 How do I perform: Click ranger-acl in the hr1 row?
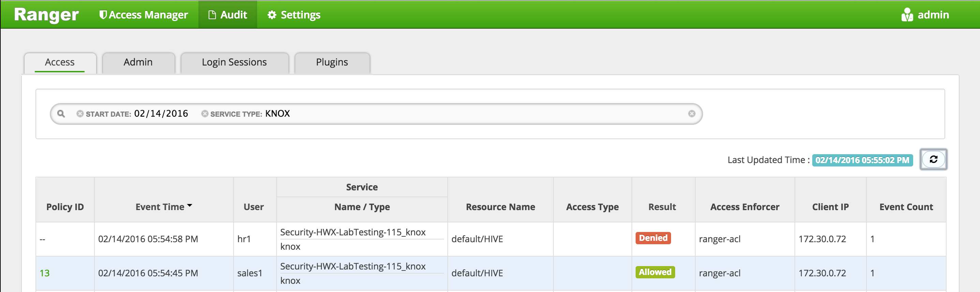click(x=719, y=239)
